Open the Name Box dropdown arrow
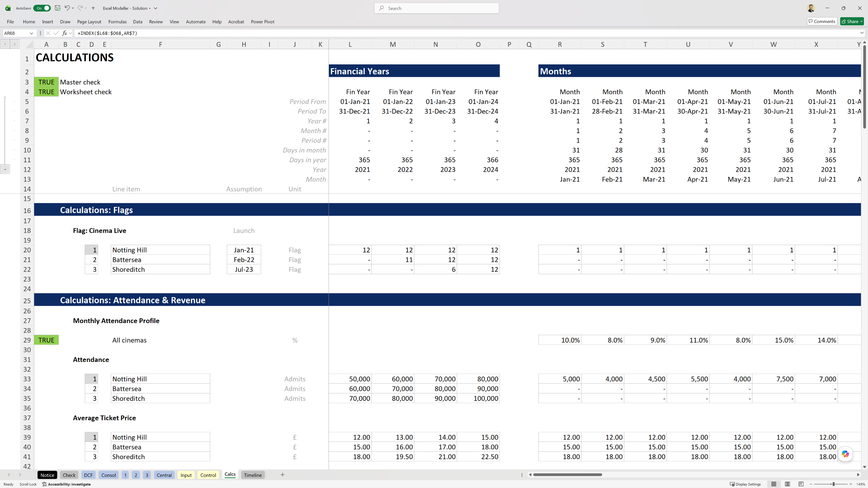 (31, 33)
